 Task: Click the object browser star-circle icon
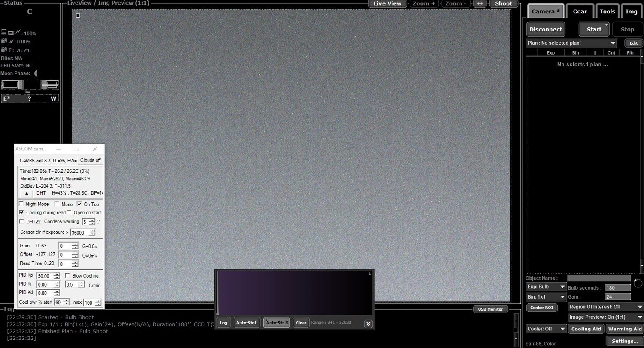click(638, 282)
